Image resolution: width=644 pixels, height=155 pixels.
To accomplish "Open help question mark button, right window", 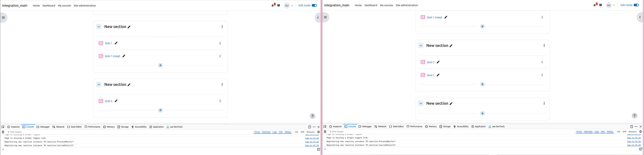I will click(x=635, y=116).
